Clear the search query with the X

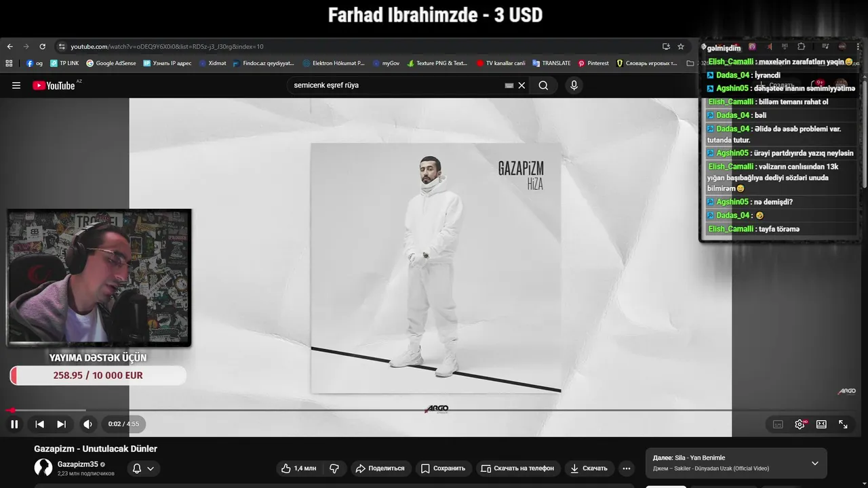pos(521,85)
